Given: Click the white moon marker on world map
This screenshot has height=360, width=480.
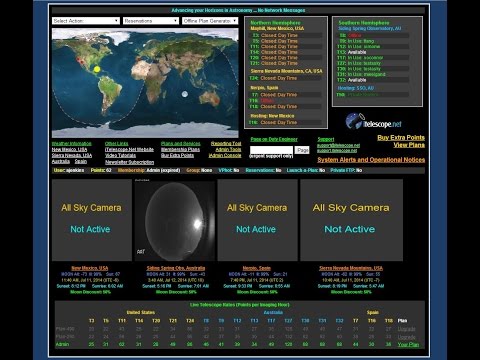Looking at the screenshot, I should [x=185, y=94].
